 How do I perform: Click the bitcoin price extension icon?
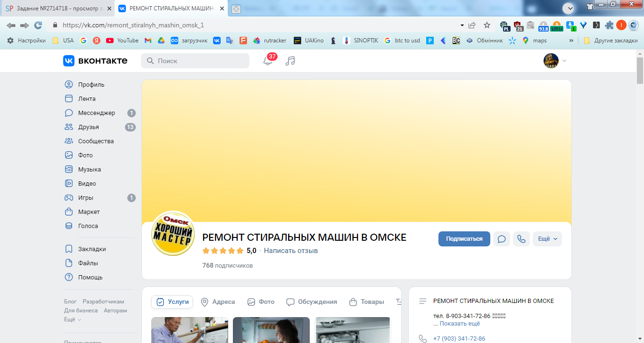(x=557, y=25)
